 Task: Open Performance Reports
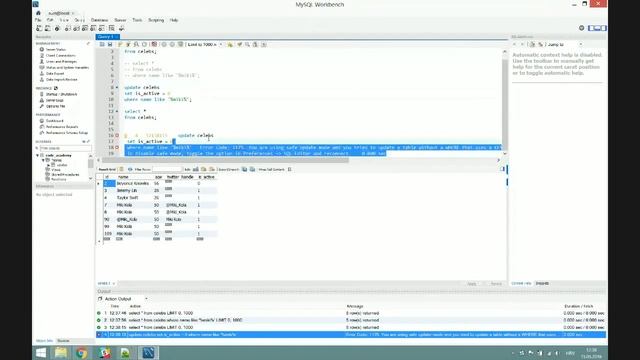tap(62, 127)
